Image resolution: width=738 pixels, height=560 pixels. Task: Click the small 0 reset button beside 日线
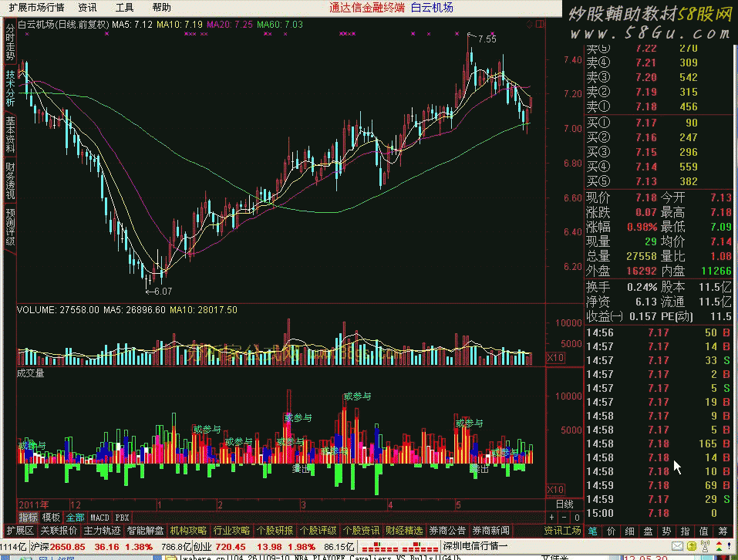coord(575,517)
